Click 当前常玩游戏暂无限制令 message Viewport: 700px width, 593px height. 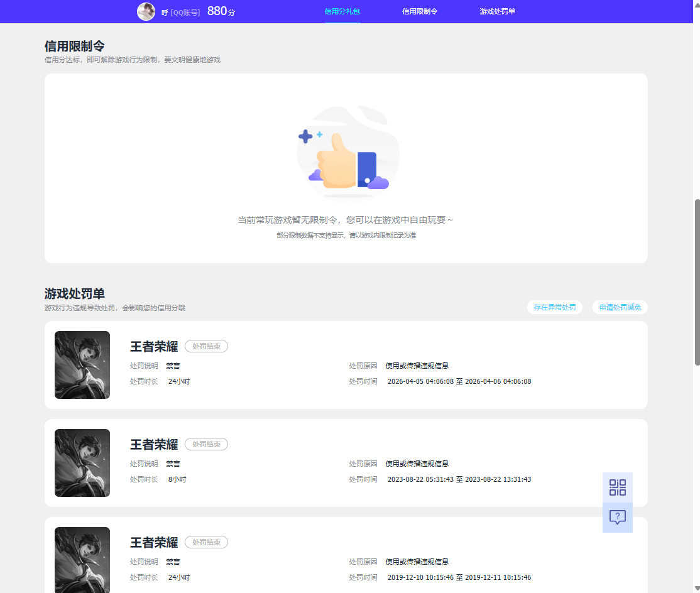(346, 220)
